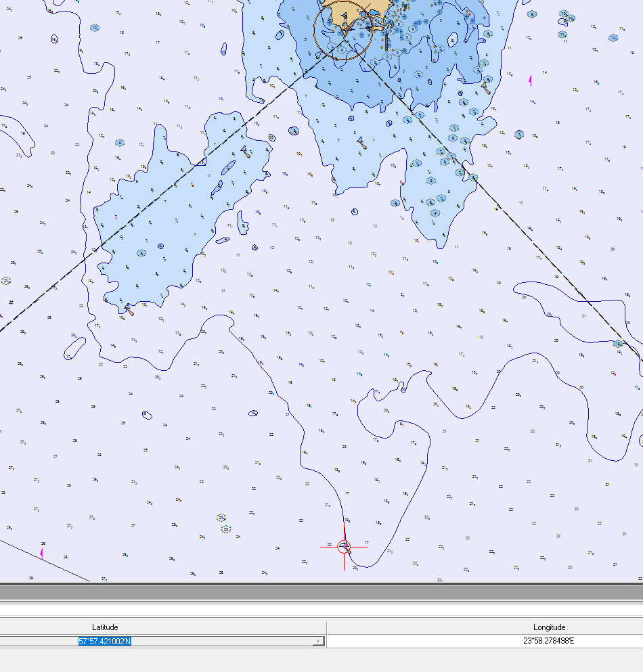The height and width of the screenshot is (672, 643).
Task: Click the red crosshair position marker
Action: (344, 546)
